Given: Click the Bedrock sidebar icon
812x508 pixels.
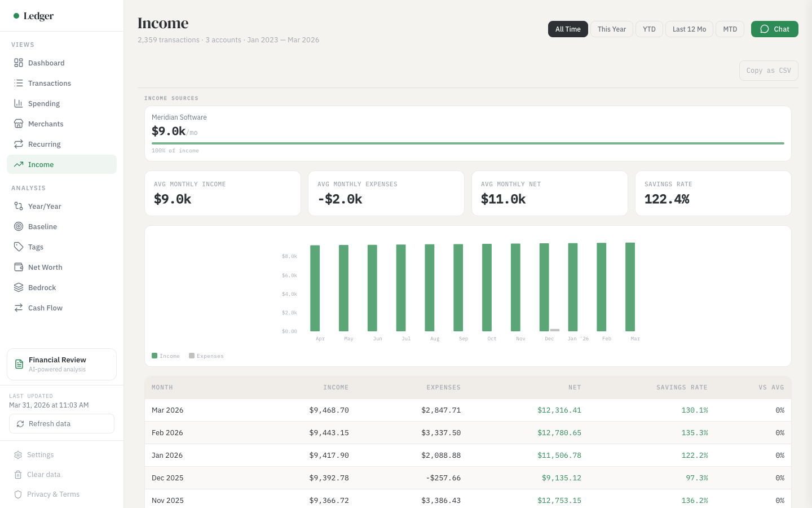Looking at the screenshot, I should tap(18, 287).
